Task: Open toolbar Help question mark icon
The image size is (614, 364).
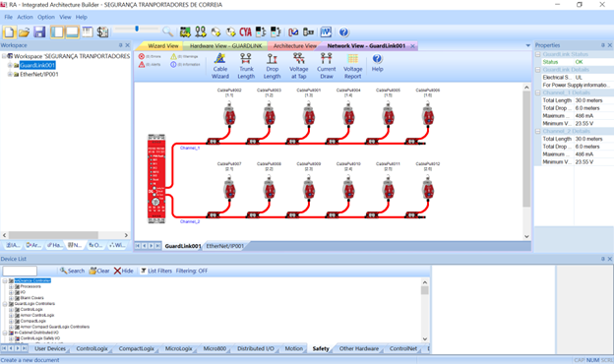Action: [343, 32]
